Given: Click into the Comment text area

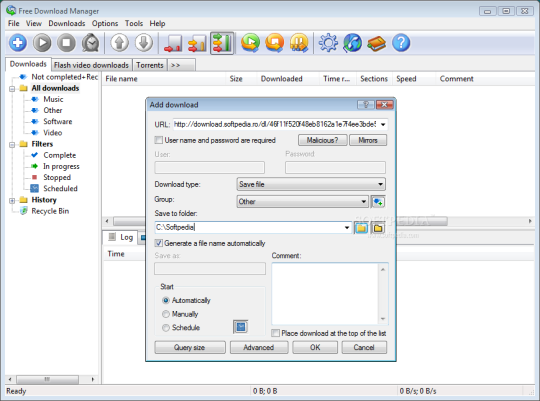Looking at the screenshot, I should point(325,294).
